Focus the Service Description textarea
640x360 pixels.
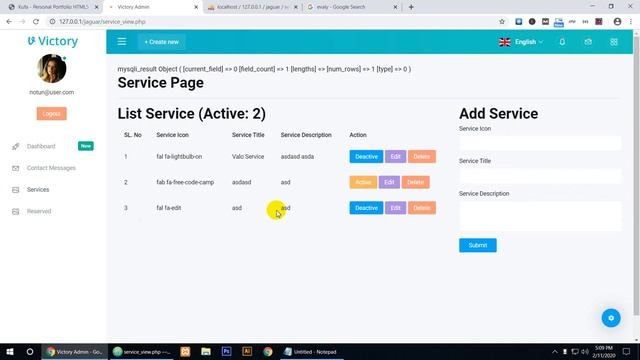click(x=540, y=216)
